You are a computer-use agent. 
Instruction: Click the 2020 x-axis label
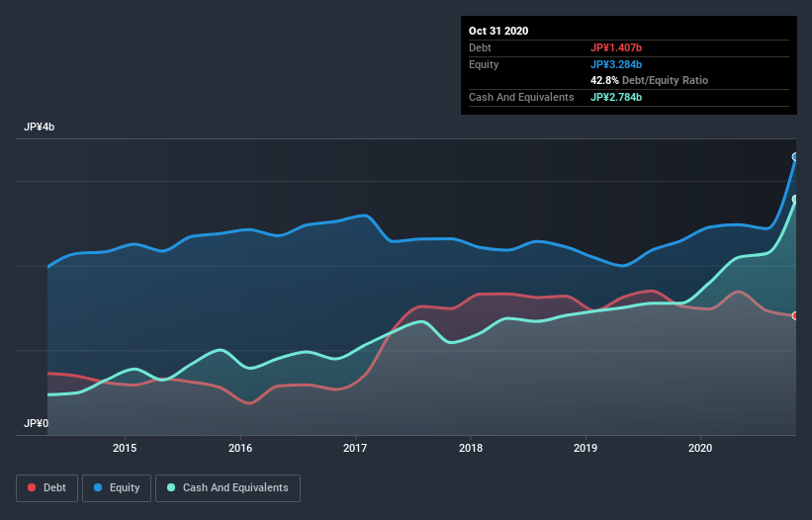point(700,448)
